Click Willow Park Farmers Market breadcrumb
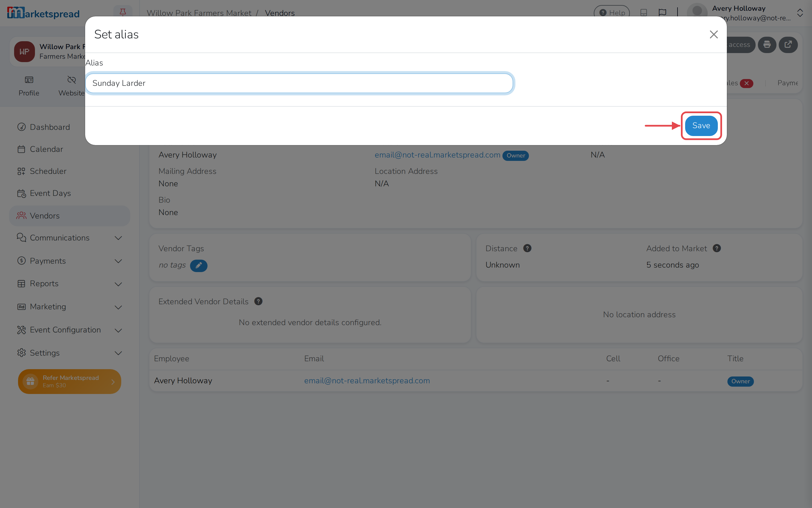 199,13
